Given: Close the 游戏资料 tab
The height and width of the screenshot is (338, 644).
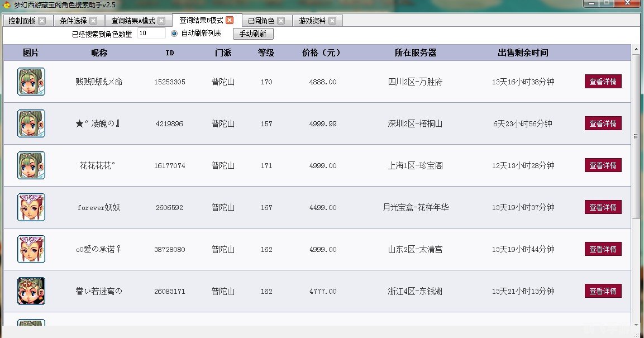Looking at the screenshot, I should [x=332, y=21].
